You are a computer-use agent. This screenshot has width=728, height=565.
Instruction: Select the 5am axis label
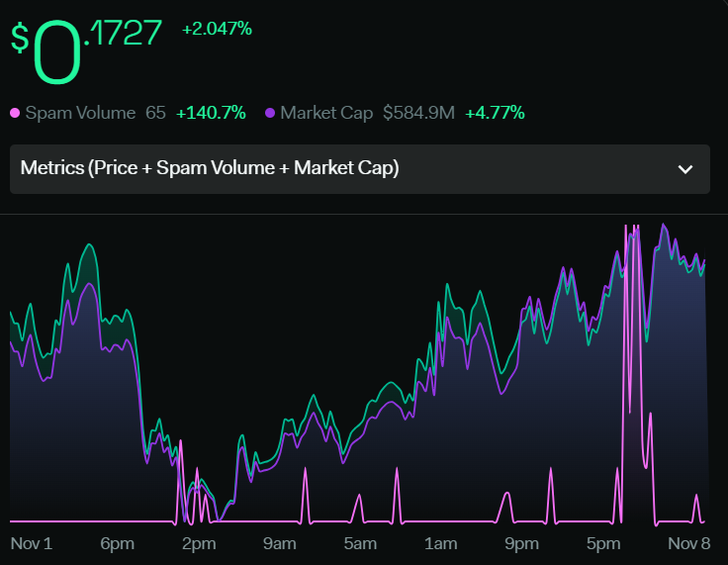360,544
